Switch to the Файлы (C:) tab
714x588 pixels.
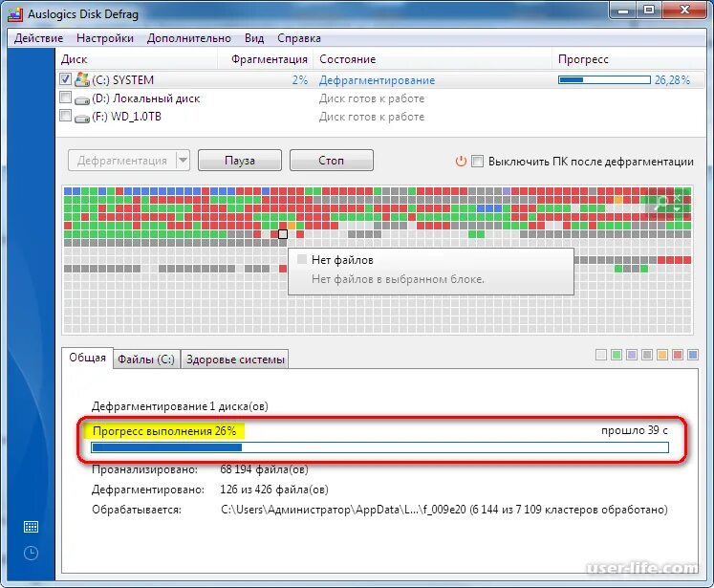pos(146,359)
